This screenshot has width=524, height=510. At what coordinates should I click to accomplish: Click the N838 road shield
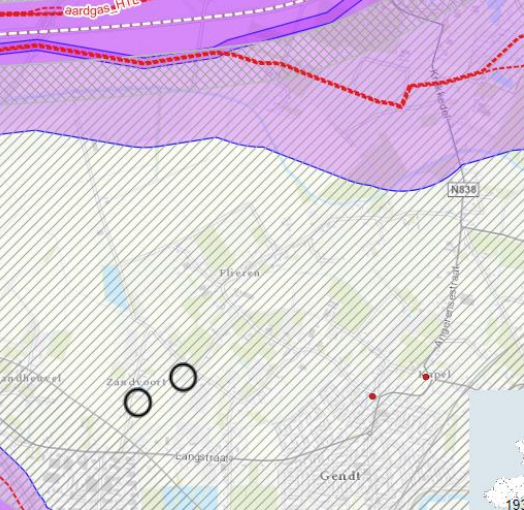(463, 190)
